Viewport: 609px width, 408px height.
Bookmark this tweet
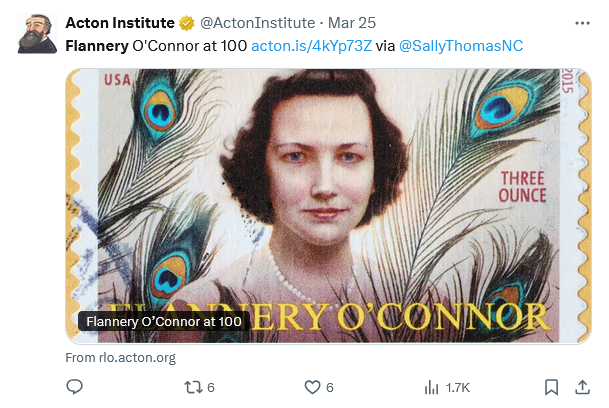(551, 387)
